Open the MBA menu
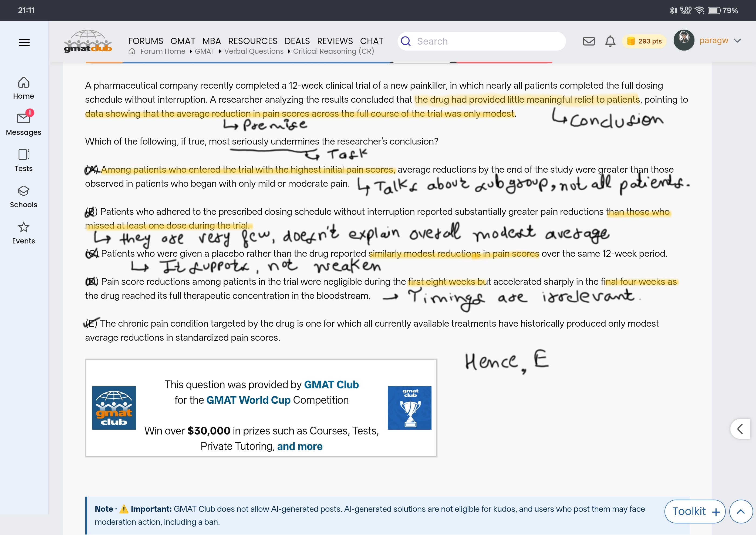The width and height of the screenshot is (756, 535). point(211,41)
